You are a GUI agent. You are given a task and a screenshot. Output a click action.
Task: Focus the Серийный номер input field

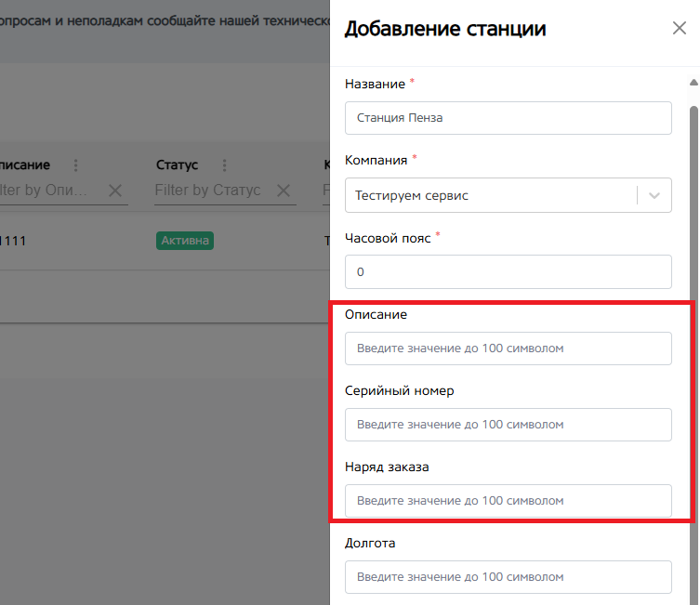point(508,425)
